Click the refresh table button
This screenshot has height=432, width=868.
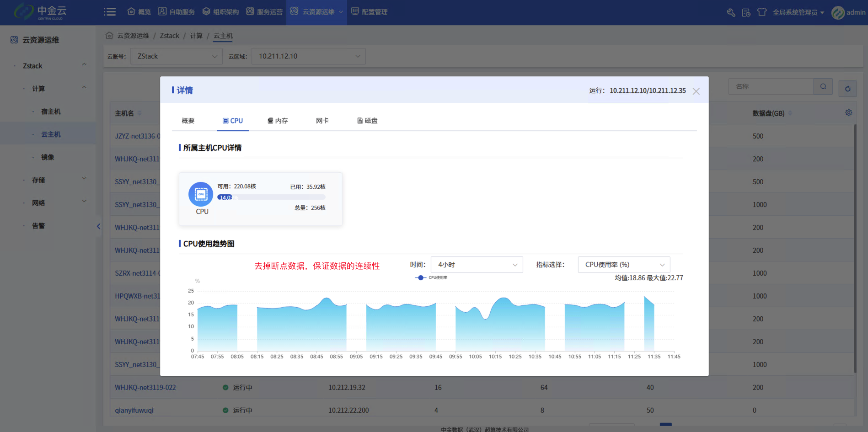pyautogui.click(x=847, y=89)
